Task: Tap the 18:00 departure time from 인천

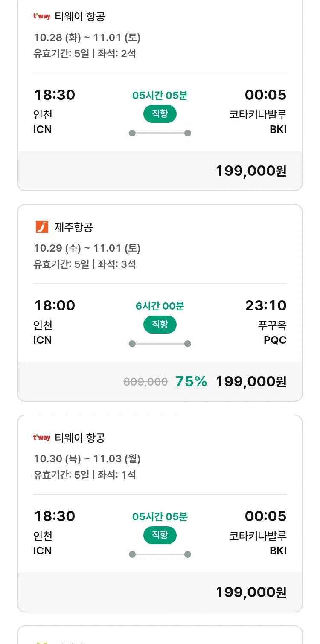Action: tap(55, 306)
